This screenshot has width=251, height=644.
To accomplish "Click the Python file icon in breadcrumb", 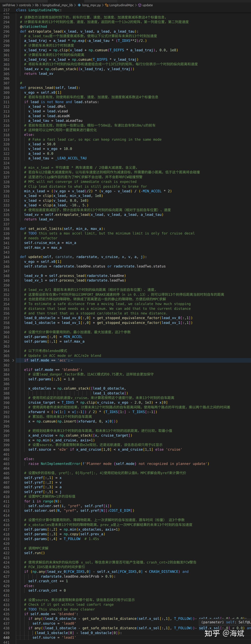I will tap(79, 5).
